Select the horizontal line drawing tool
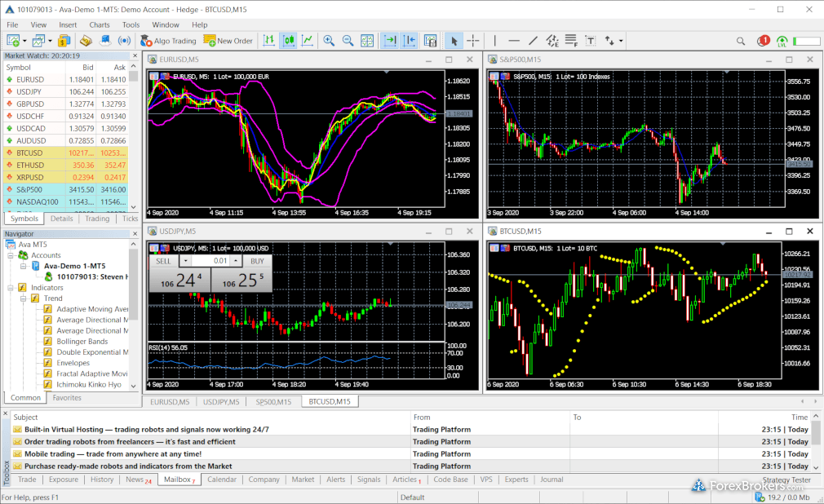The image size is (824, 504). [514, 41]
